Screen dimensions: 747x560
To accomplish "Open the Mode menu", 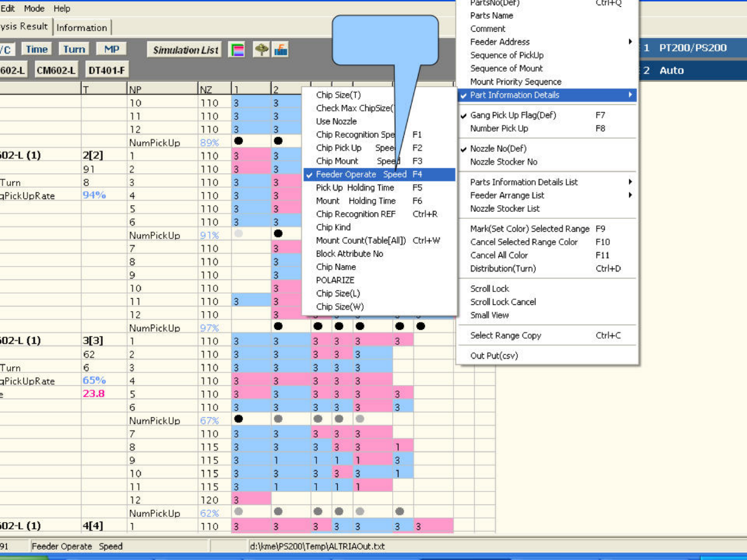I will (x=34, y=8).
